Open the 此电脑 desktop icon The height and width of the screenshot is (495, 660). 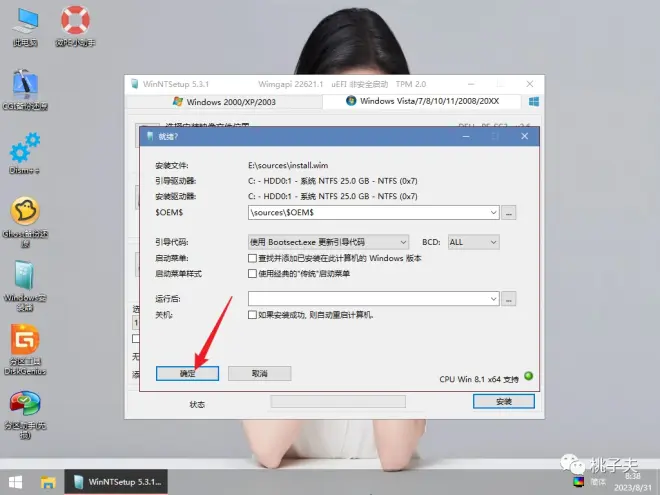(25, 27)
